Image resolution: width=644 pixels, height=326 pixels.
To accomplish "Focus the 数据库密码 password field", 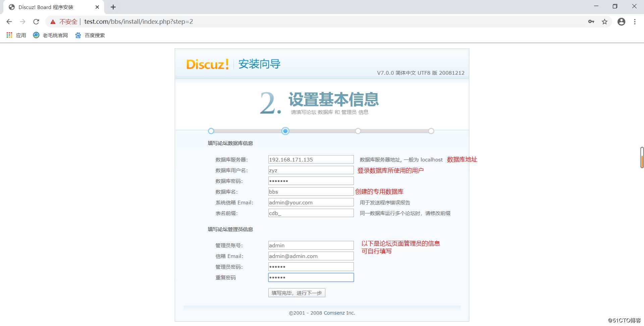I will pyautogui.click(x=311, y=181).
